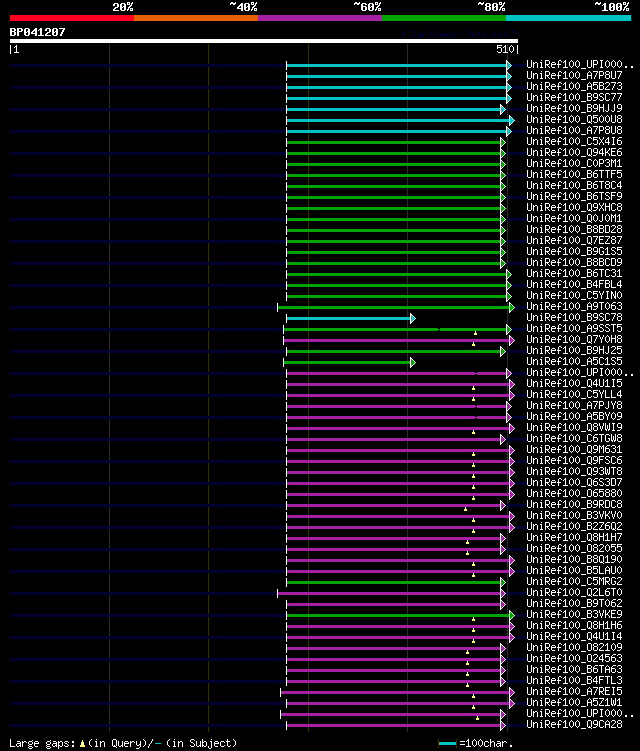The height and width of the screenshot is (751, 640).
Task: Open hit UniRef100_B6T8C4
Action: 574,185
